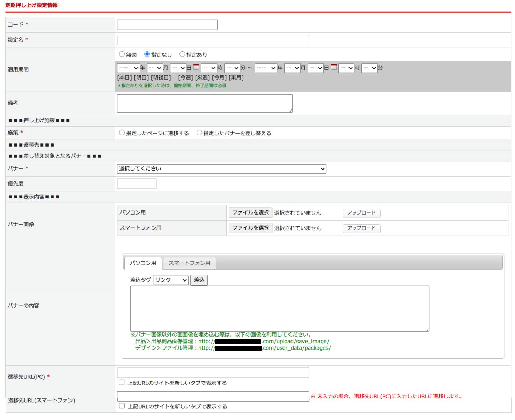Image resolution: width=515 pixels, height=420 pixels.
Task: Open the start date calendar picker icon
Action: 197,67
